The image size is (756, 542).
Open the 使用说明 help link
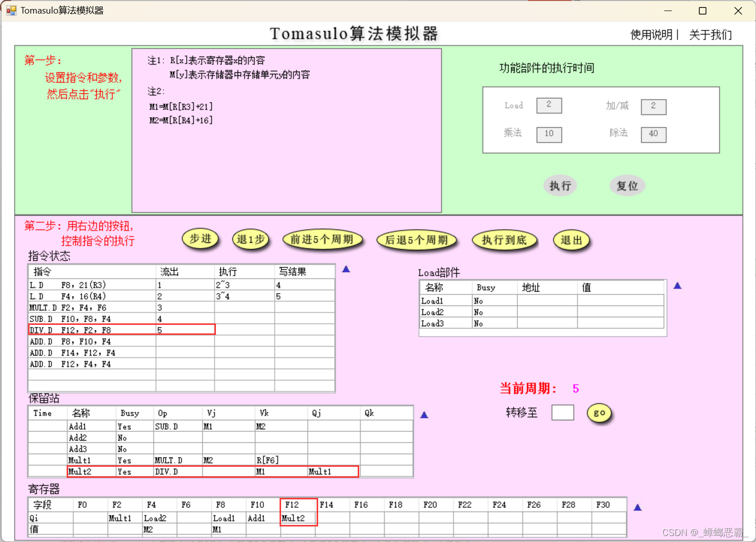coord(651,35)
